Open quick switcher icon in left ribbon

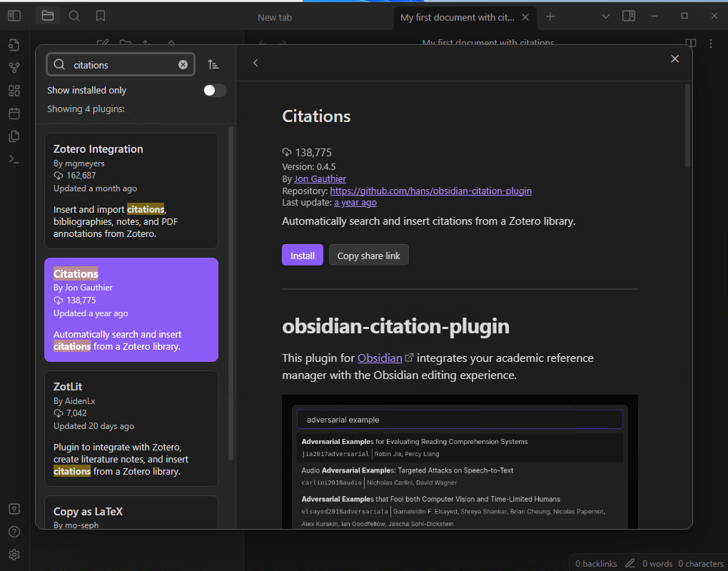pos(14,44)
